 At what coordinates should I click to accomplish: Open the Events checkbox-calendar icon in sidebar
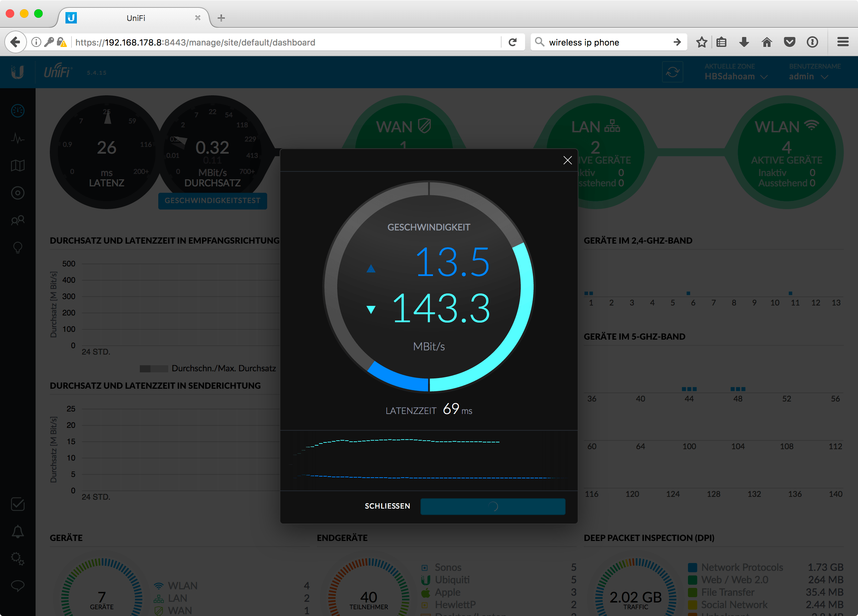[x=17, y=504]
